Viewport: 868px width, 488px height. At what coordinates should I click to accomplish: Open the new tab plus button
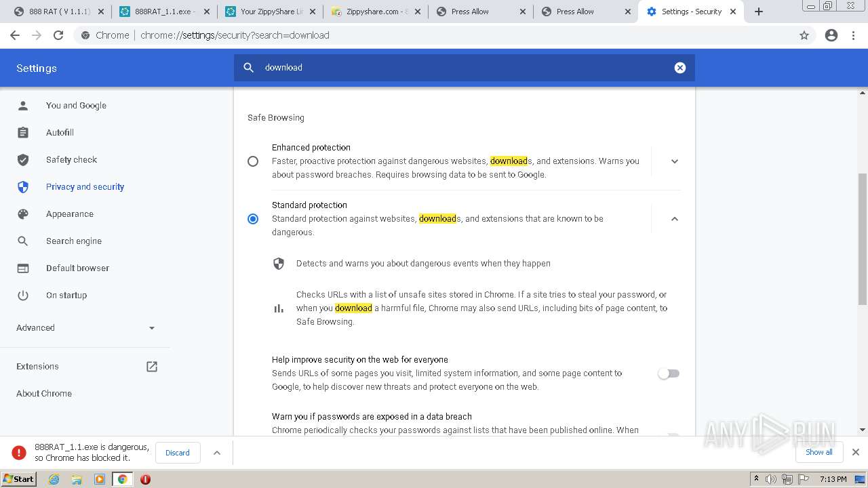tap(759, 12)
